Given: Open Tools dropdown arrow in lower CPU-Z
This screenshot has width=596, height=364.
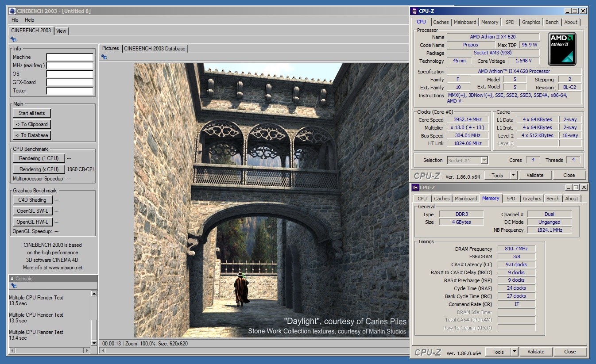Looking at the screenshot, I should 515,352.
